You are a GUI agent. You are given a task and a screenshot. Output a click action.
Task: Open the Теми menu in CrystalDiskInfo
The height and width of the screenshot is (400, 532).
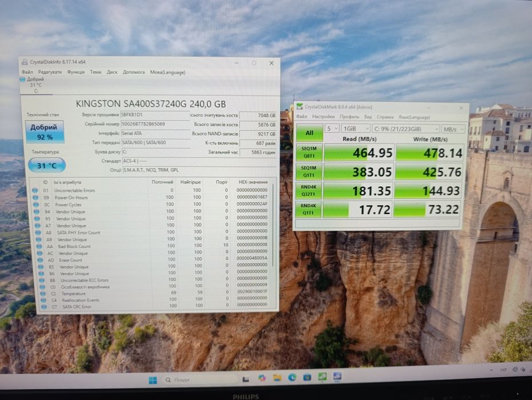(x=96, y=72)
